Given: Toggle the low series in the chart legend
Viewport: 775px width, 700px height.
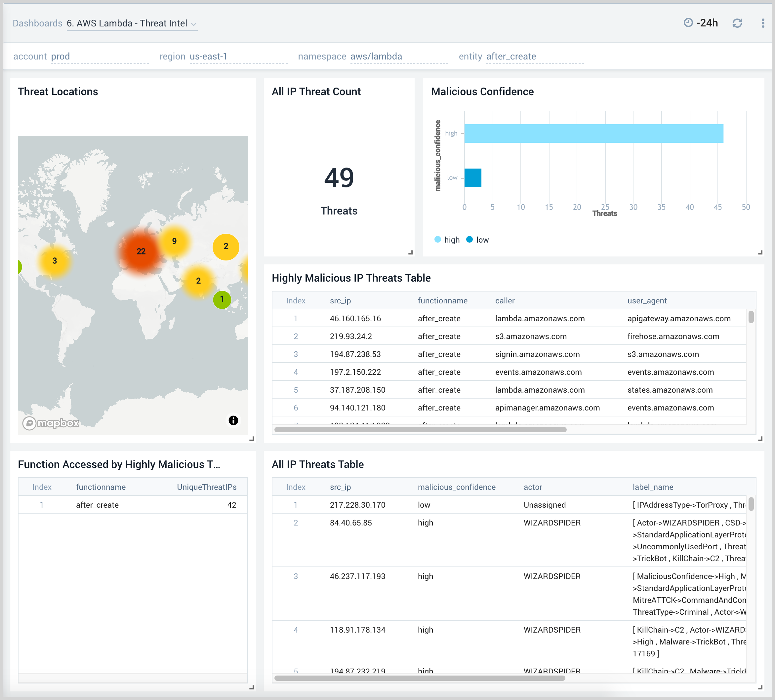Looking at the screenshot, I should pos(477,239).
